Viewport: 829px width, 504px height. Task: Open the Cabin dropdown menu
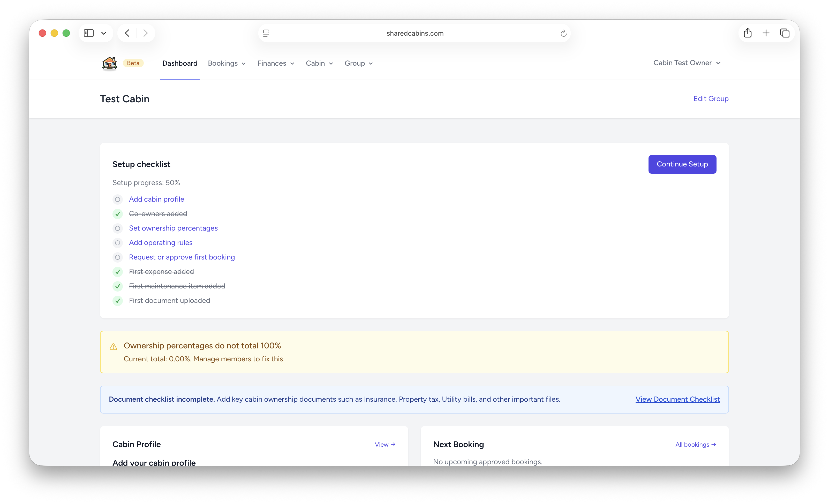pyautogui.click(x=319, y=63)
